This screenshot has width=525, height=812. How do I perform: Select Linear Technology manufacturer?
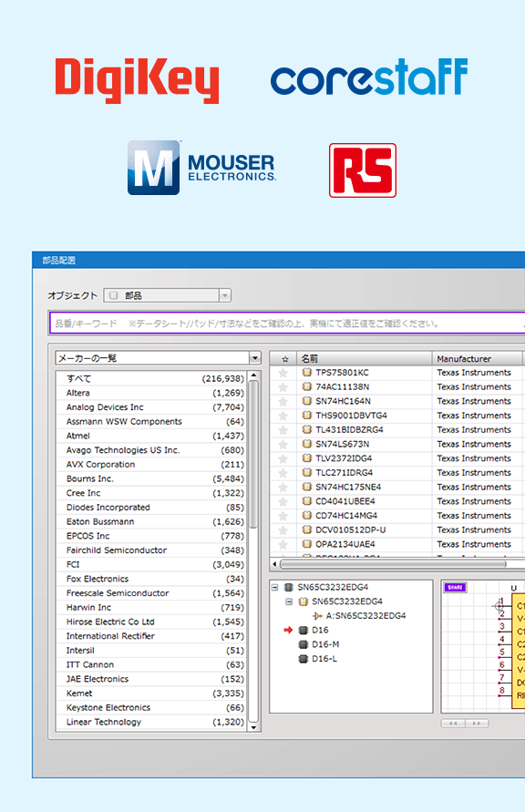153,722
